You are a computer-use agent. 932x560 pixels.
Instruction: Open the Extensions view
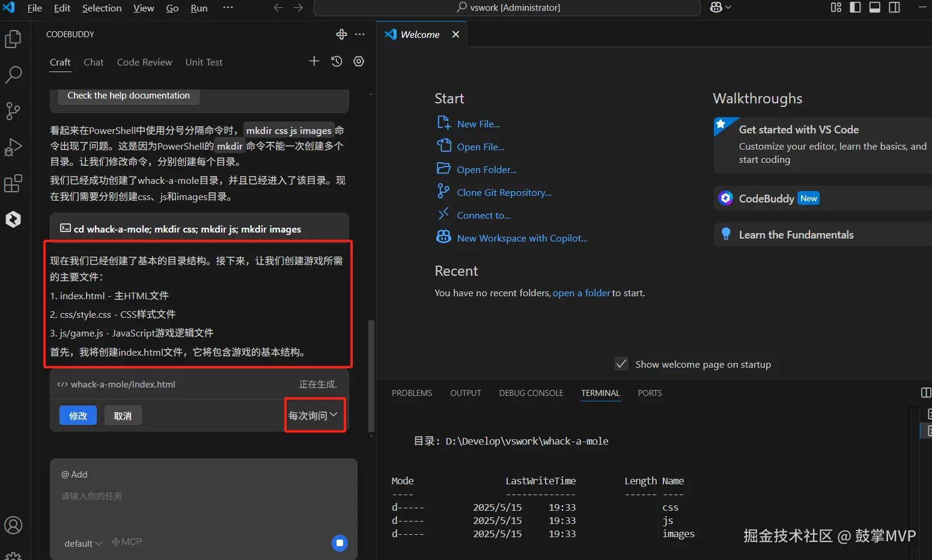pos(13,183)
